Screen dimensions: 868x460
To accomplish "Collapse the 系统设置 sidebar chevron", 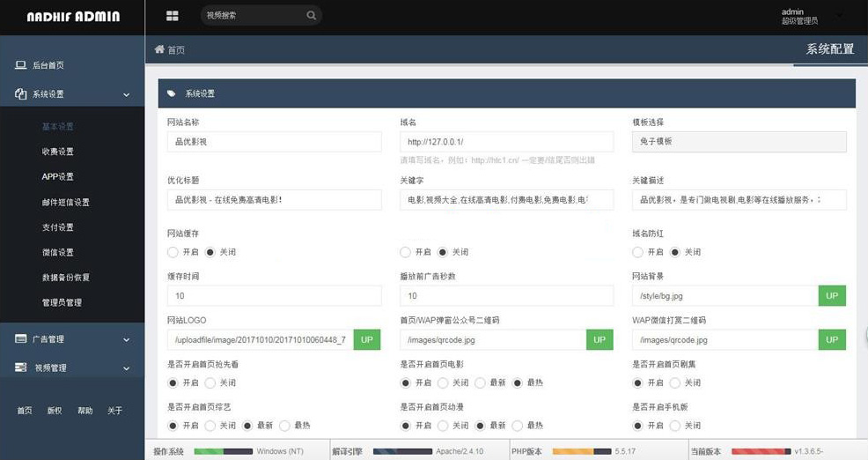I will 126,94.
